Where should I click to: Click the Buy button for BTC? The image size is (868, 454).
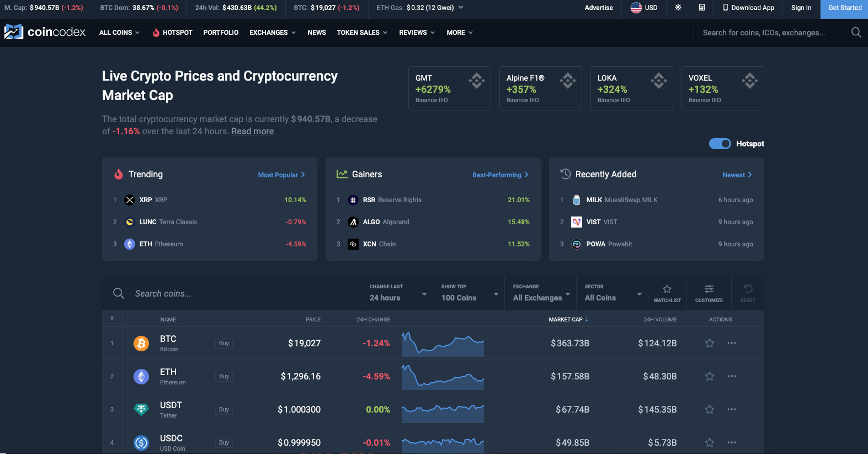tap(223, 343)
